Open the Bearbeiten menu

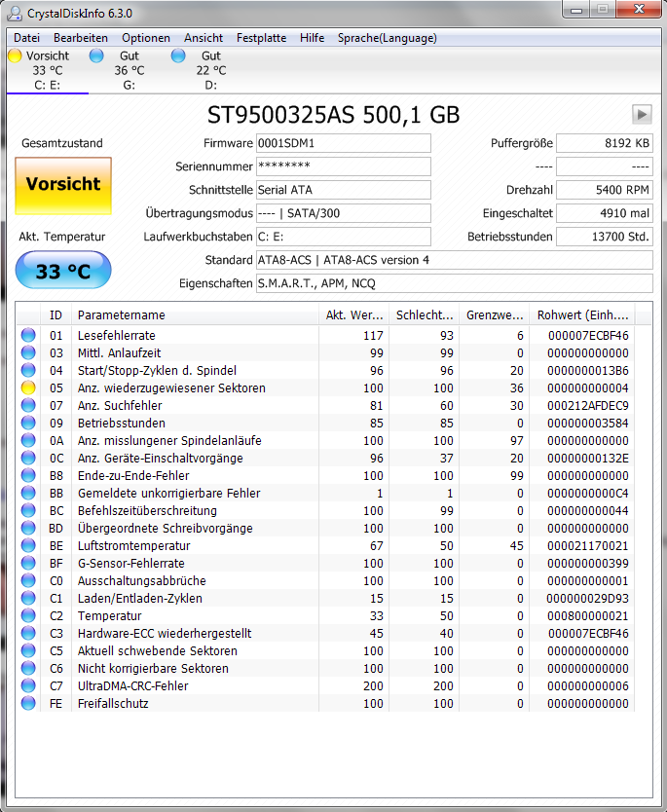81,38
